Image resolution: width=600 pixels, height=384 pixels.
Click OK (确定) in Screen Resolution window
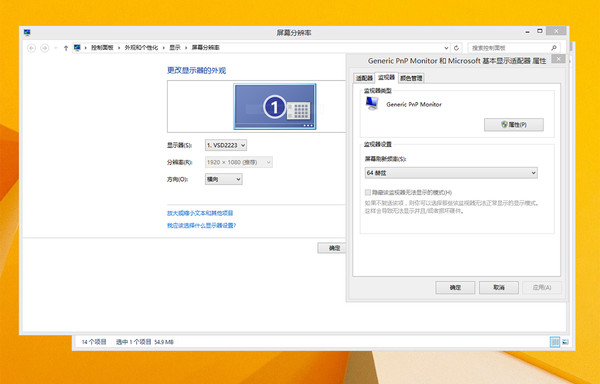(332, 248)
